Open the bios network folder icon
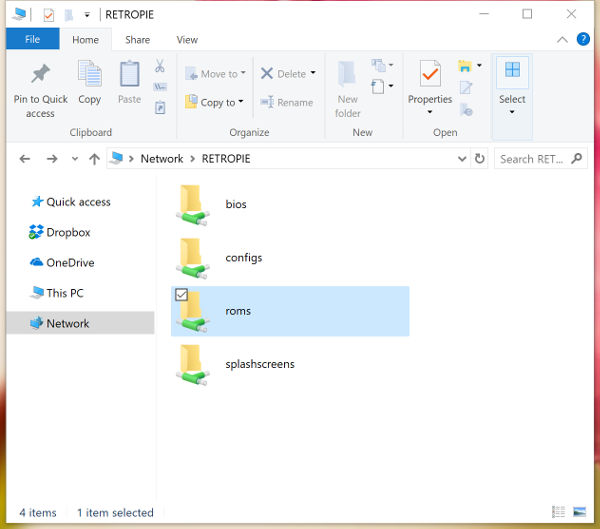Viewport: 600px width, 529px height. click(192, 205)
